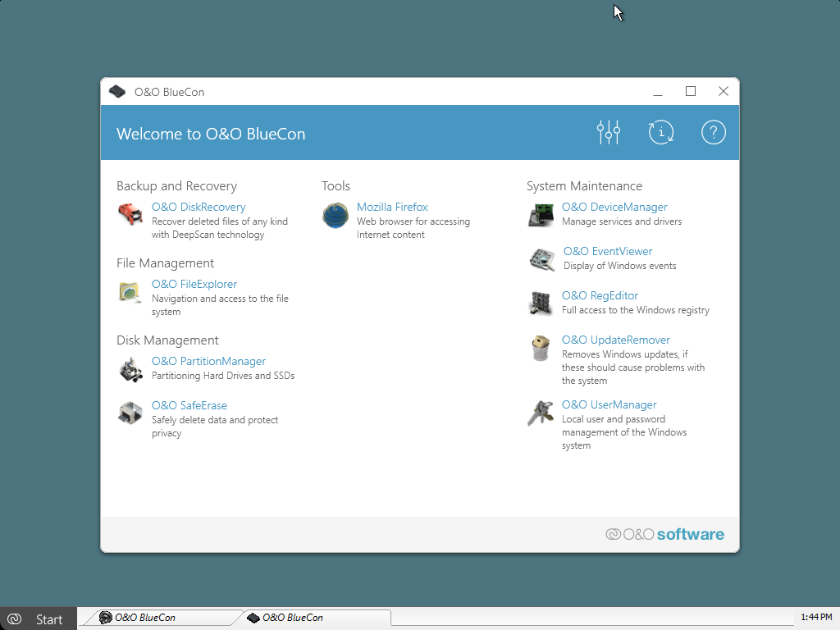Open the help question mark icon

714,132
